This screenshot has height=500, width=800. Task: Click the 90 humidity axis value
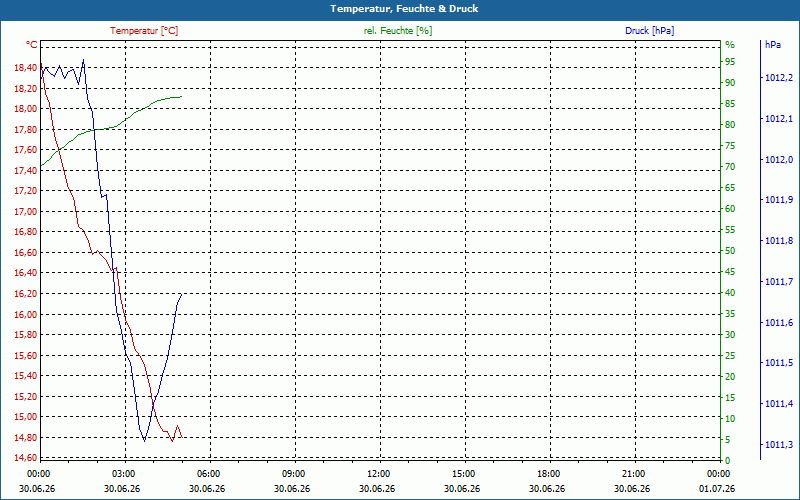730,83
